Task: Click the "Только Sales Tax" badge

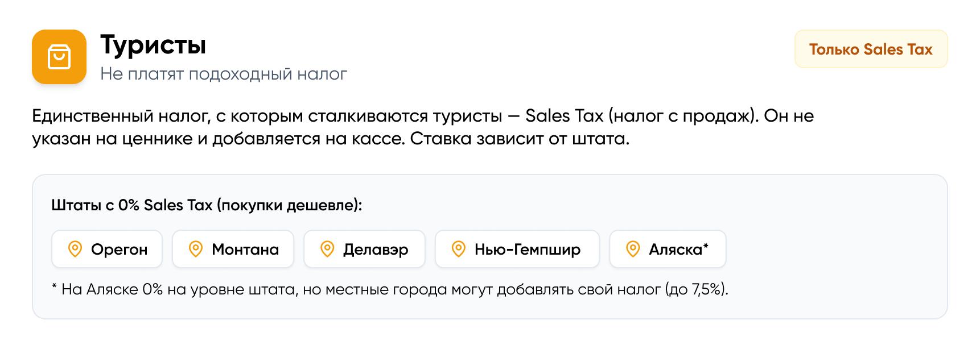Action: coord(871,49)
